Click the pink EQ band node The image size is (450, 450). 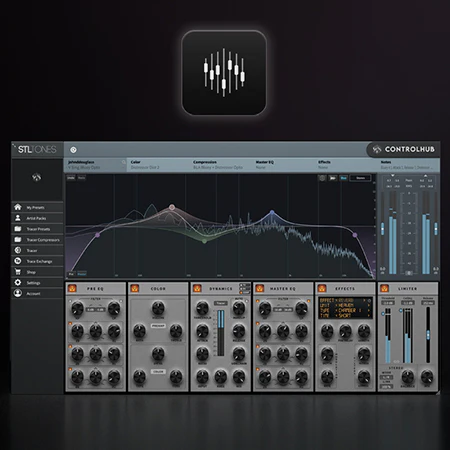coord(172,207)
